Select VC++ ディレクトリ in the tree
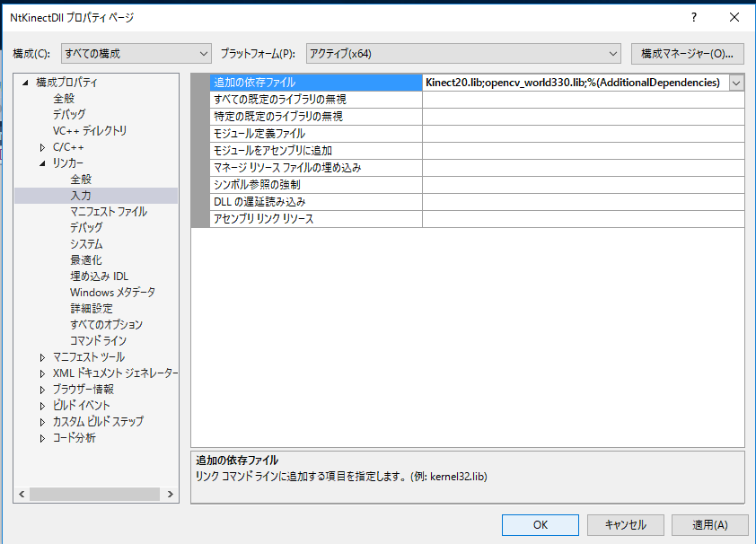The height and width of the screenshot is (544, 756). tap(90, 131)
